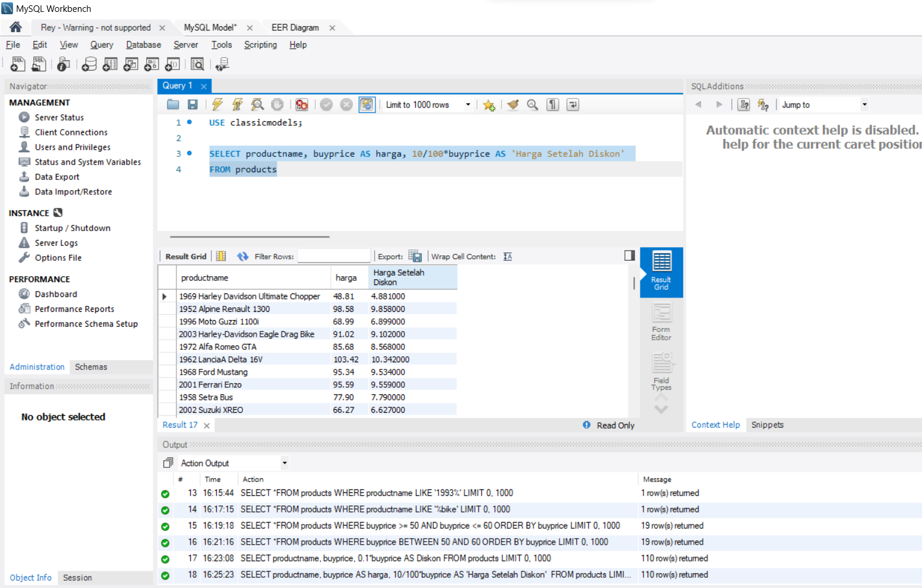Screen dimensions: 922x588
Task: Execute statement under cursor icon
Action: (x=237, y=105)
